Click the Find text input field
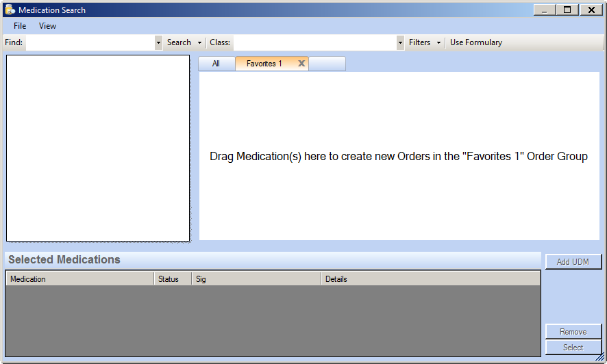Screen dimensions: 607x364 pyautogui.click(x=90, y=42)
